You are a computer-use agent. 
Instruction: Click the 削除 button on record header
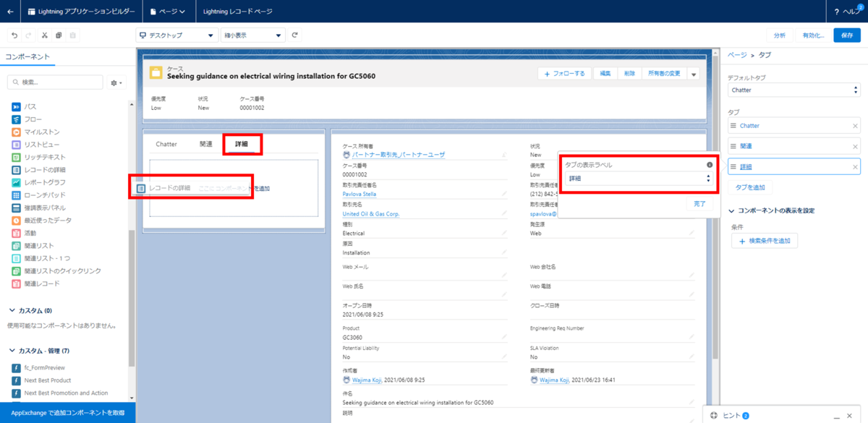click(629, 74)
